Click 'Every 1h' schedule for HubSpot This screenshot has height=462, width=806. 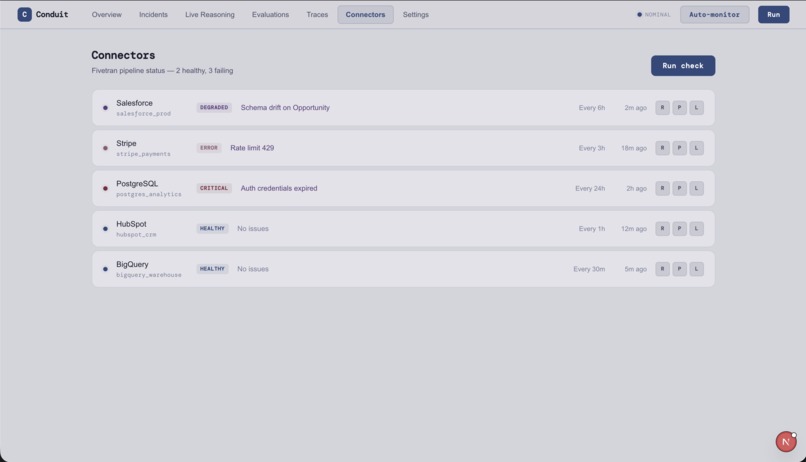592,229
